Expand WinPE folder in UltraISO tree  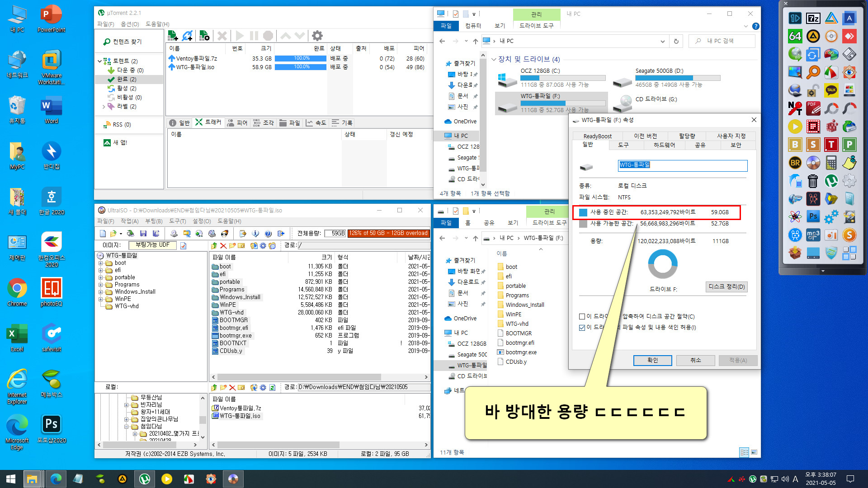click(x=100, y=299)
